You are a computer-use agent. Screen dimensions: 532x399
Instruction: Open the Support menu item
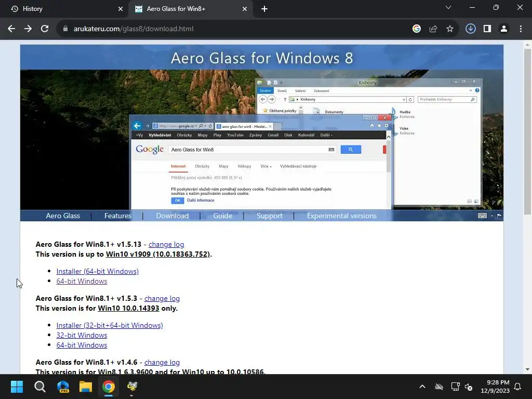[270, 216]
